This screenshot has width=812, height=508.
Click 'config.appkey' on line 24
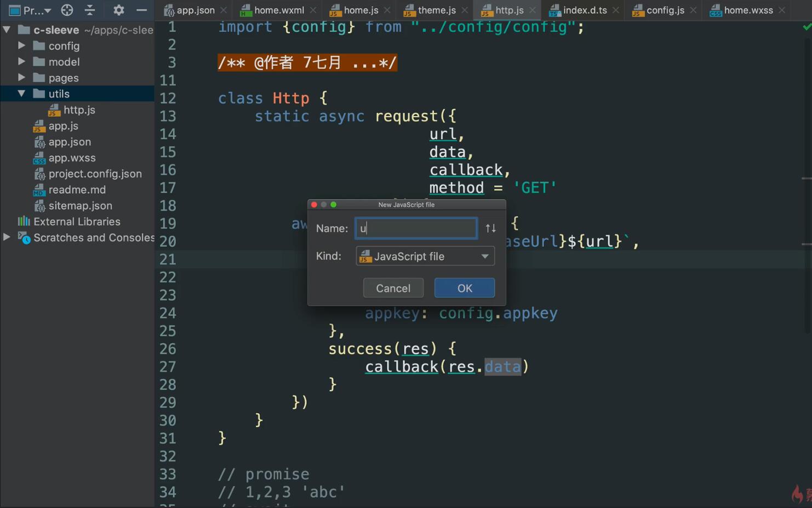[x=498, y=313]
